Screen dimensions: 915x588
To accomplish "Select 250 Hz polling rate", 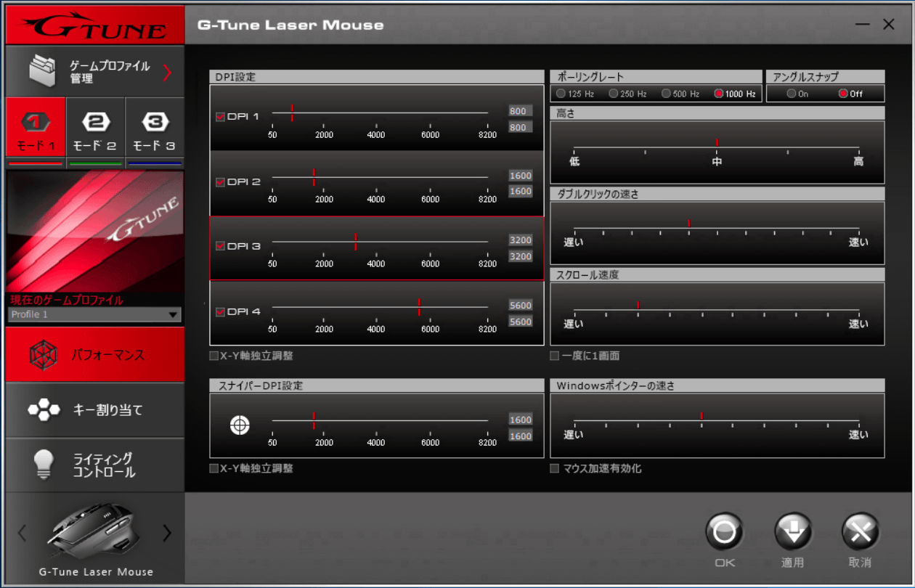I will (614, 94).
